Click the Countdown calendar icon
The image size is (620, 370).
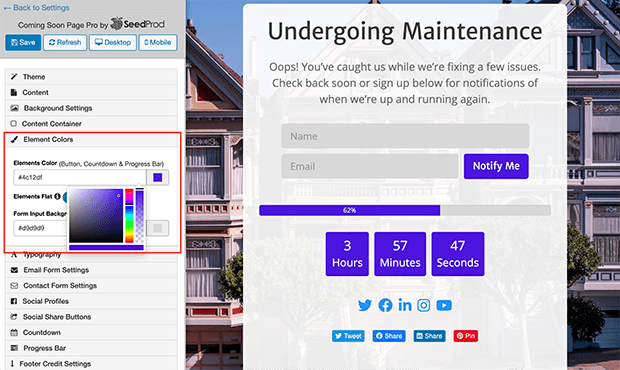coord(14,332)
